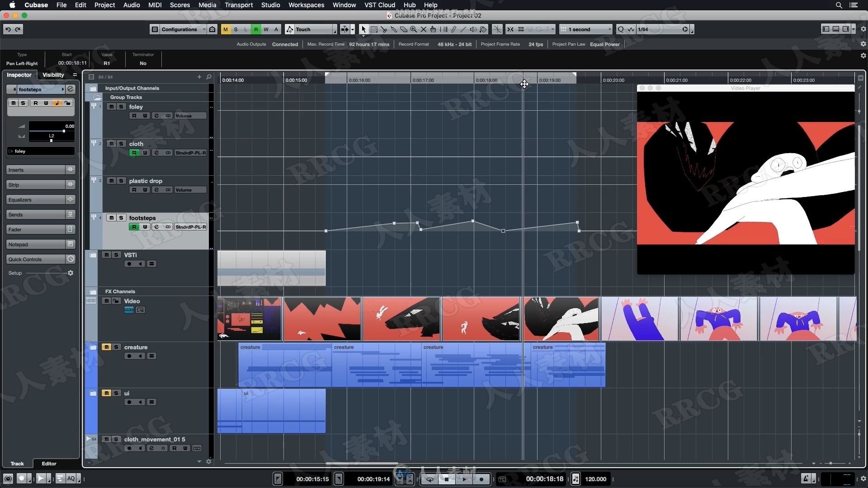This screenshot has height=488, width=868.
Task: Mute the footsteps track
Action: pos(111,217)
